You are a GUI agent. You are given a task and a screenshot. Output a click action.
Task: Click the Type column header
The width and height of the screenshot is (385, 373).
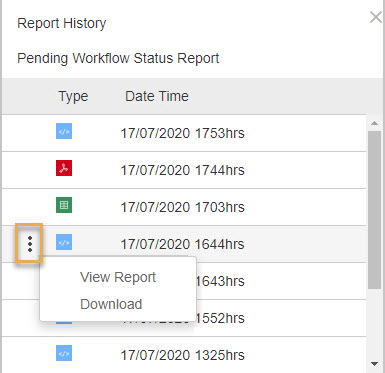coord(73,96)
